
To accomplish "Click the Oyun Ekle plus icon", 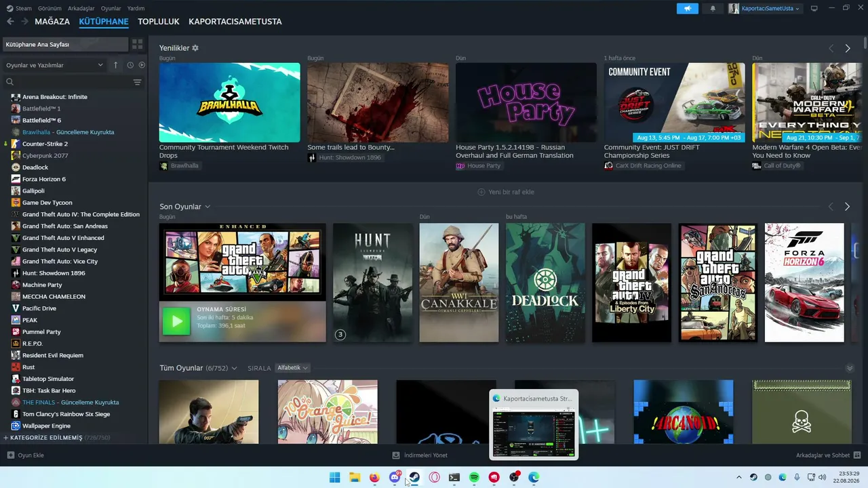I will point(10,455).
